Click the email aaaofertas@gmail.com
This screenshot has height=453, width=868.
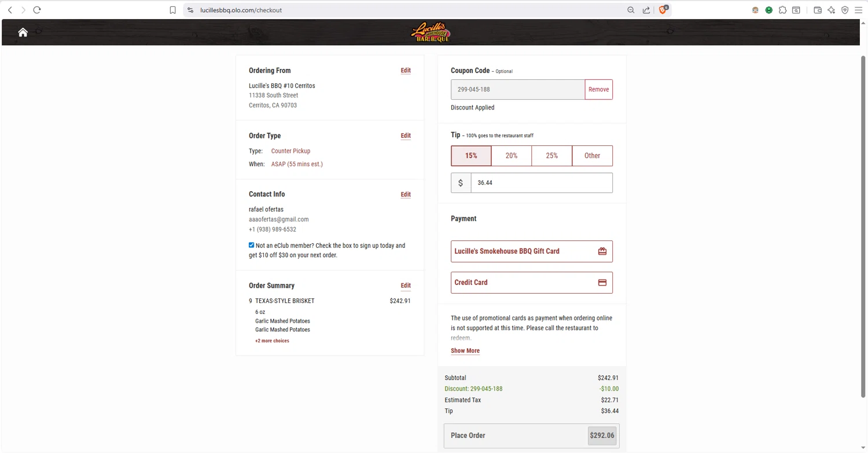278,220
